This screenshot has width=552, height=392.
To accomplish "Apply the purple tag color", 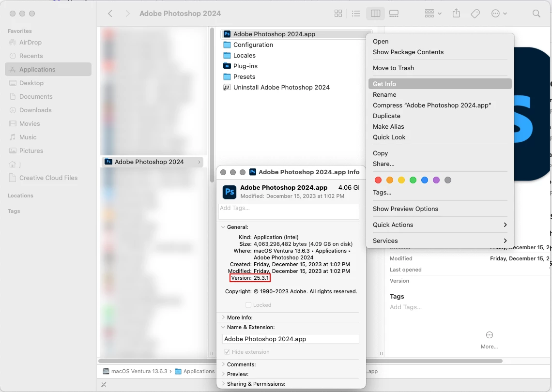I will click(x=436, y=180).
